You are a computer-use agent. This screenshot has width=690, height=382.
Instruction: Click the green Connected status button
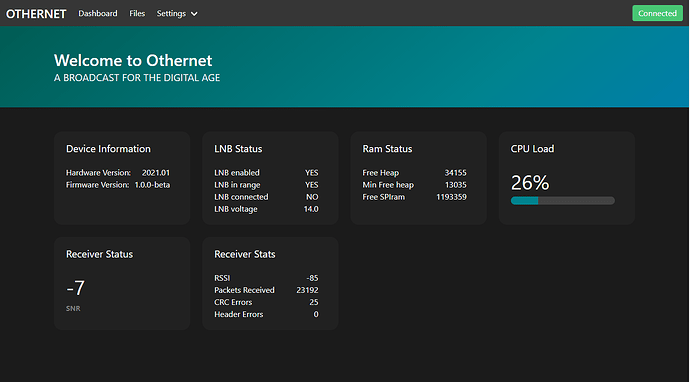[657, 13]
